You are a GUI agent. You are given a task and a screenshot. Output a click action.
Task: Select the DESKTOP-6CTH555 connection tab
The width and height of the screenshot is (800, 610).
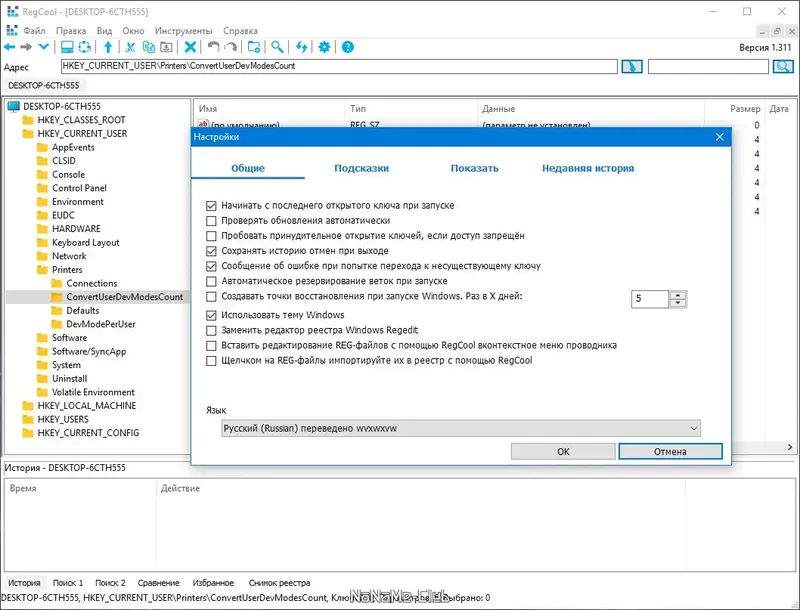pyautogui.click(x=43, y=85)
